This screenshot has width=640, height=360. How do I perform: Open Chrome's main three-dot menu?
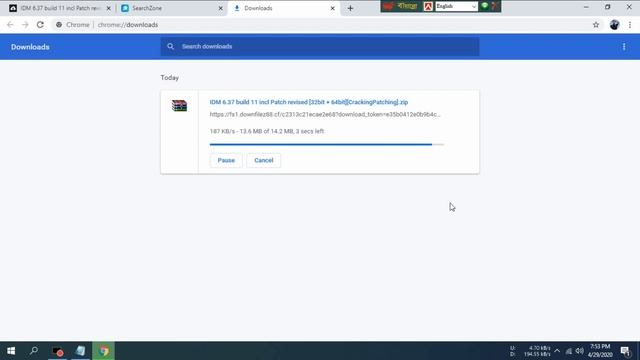click(x=630, y=25)
